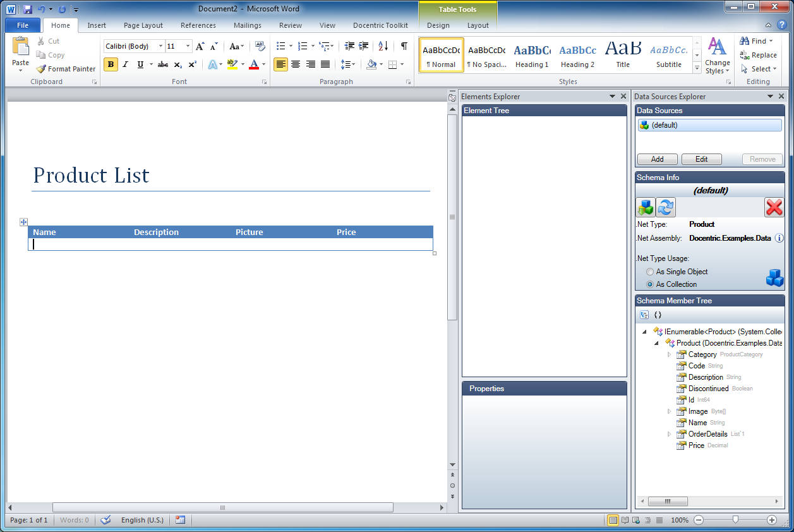
Task: Click the Replace button
Action: tap(759, 55)
